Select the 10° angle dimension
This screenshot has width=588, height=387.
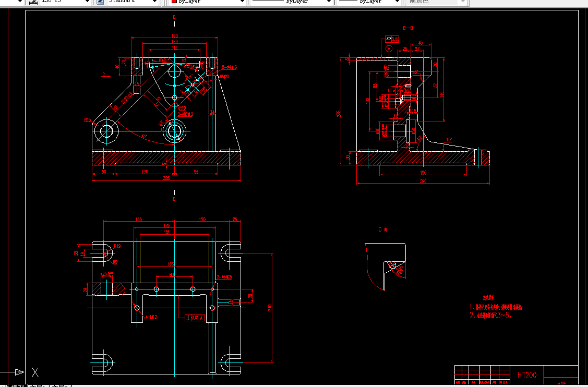click(x=449, y=140)
